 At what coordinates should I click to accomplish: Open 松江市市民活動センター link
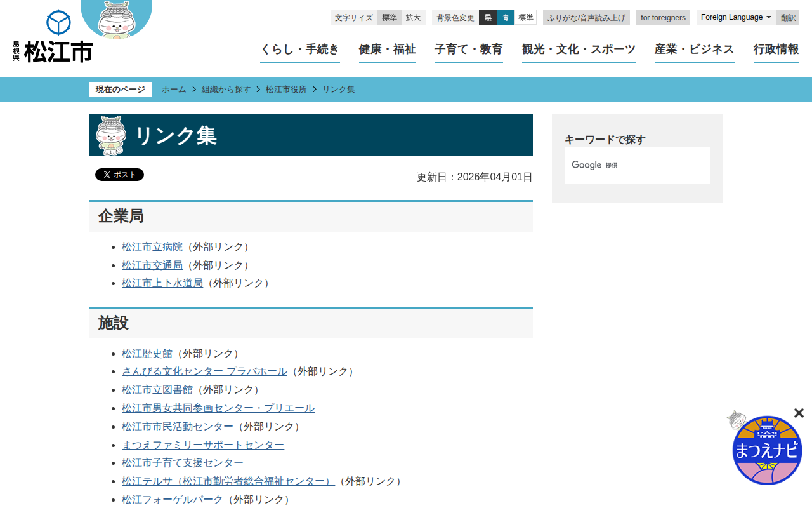tap(178, 427)
